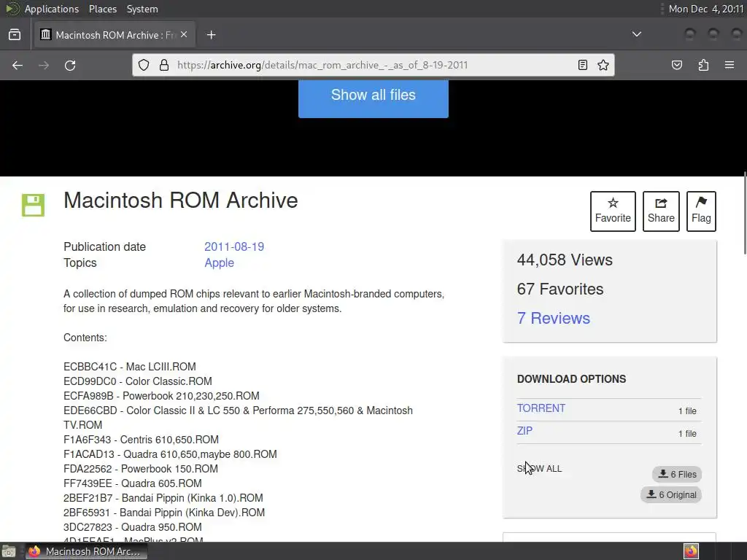The width and height of the screenshot is (747, 560).
Task: Click '2BEF21B7 - Bandai Pippin (Kinka 1.0).ROM'
Action: 163,498
